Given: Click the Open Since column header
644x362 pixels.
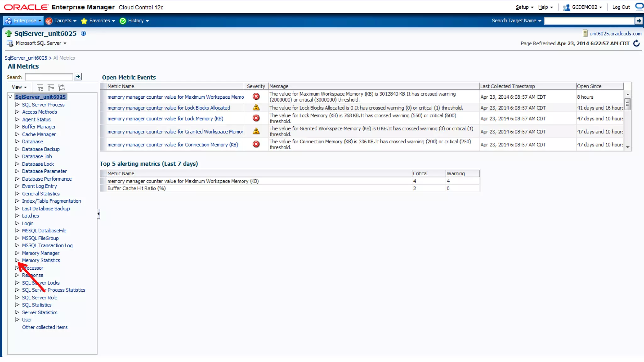Looking at the screenshot, I should click(x=600, y=86).
